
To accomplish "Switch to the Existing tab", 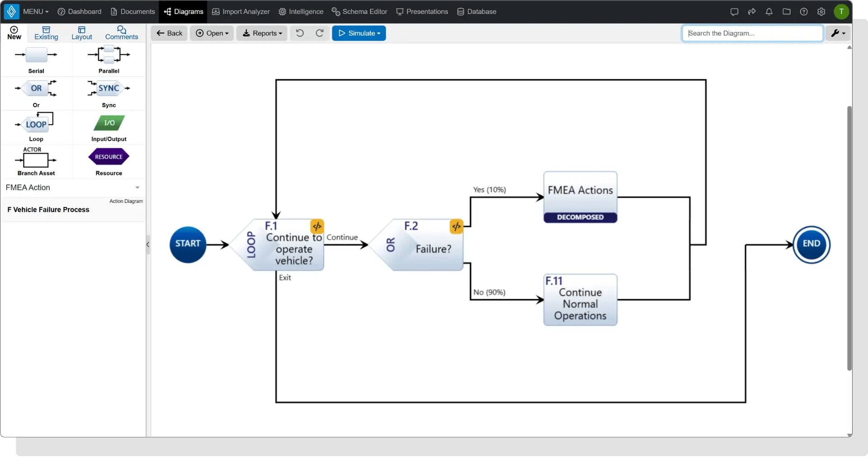I will click(x=46, y=33).
